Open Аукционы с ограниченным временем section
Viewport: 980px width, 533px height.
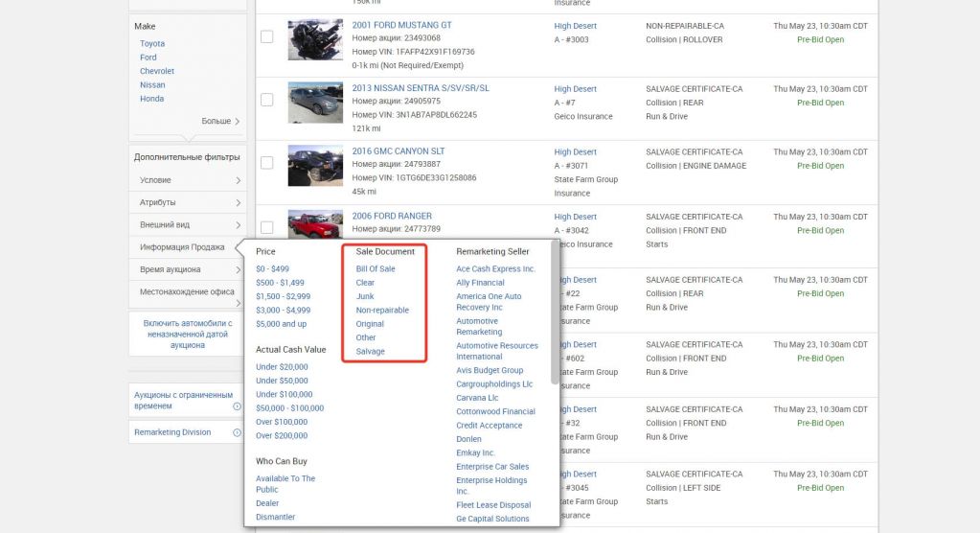[x=188, y=401]
